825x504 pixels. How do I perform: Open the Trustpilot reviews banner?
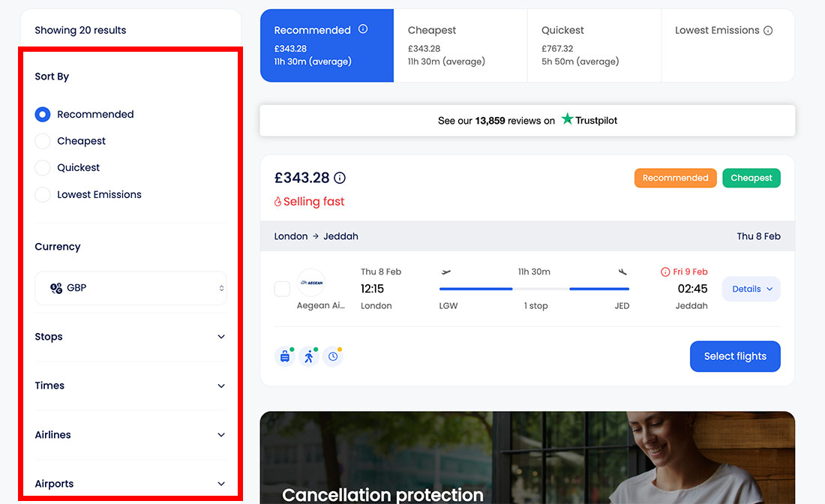(527, 120)
